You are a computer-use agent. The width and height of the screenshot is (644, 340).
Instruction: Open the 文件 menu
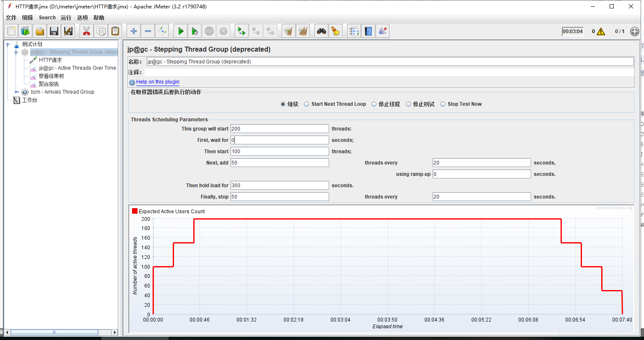coord(11,18)
